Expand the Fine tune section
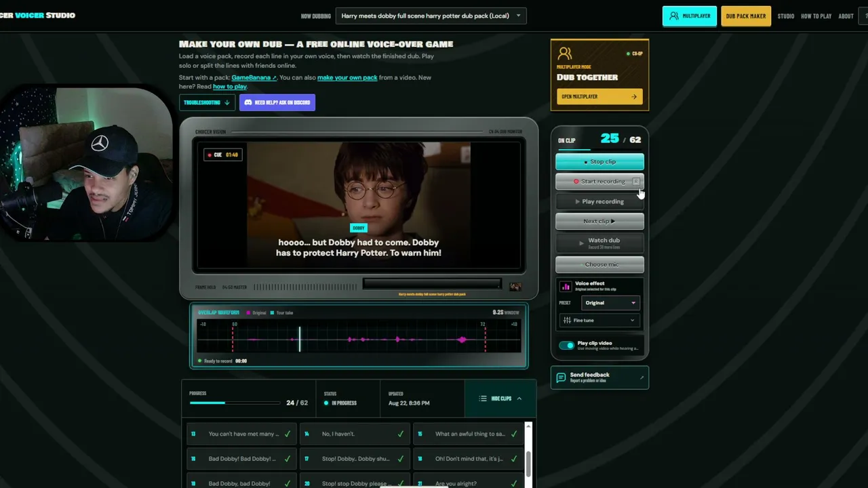 click(599, 320)
